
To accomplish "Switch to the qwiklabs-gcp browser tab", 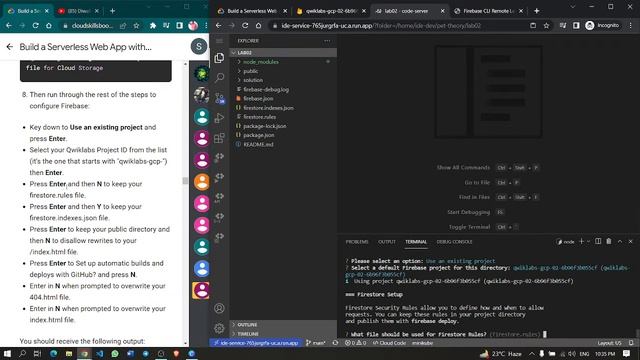I will pyautogui.click(x=331, y=11).
